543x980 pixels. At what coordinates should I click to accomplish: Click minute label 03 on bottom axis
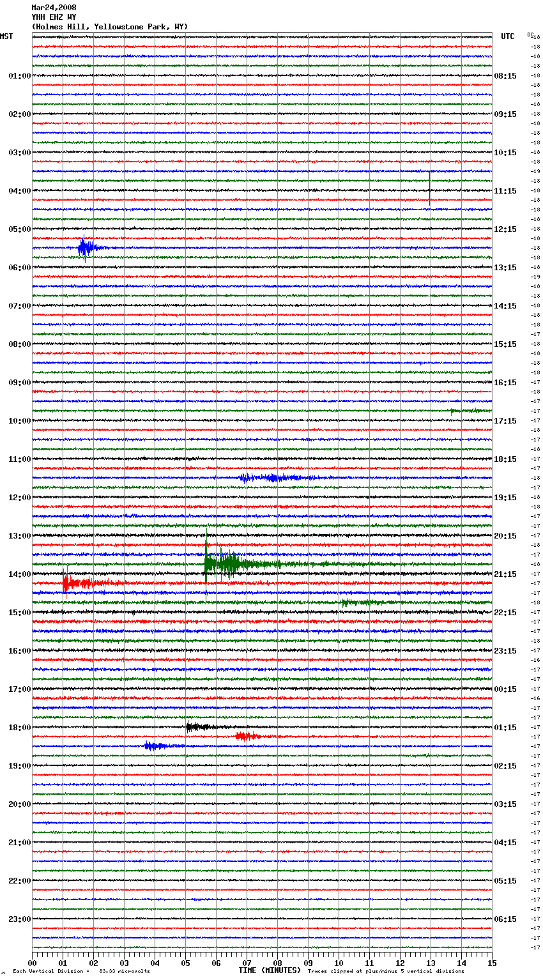click(125, 963)
